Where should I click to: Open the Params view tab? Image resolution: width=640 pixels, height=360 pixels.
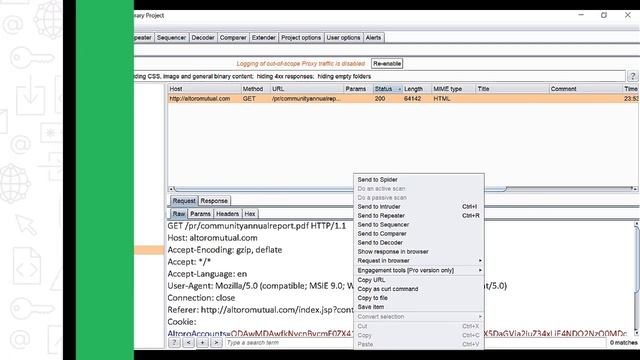tap(200, 214)
